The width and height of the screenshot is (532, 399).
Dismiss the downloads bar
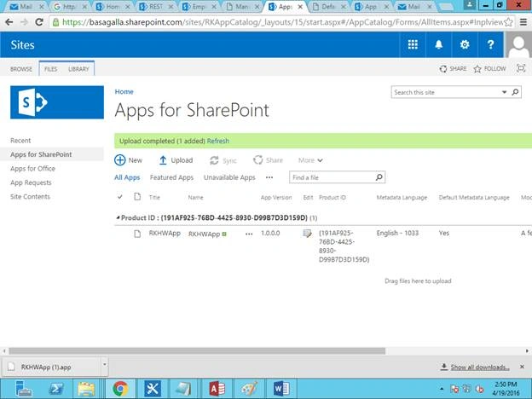coord(522,367)
